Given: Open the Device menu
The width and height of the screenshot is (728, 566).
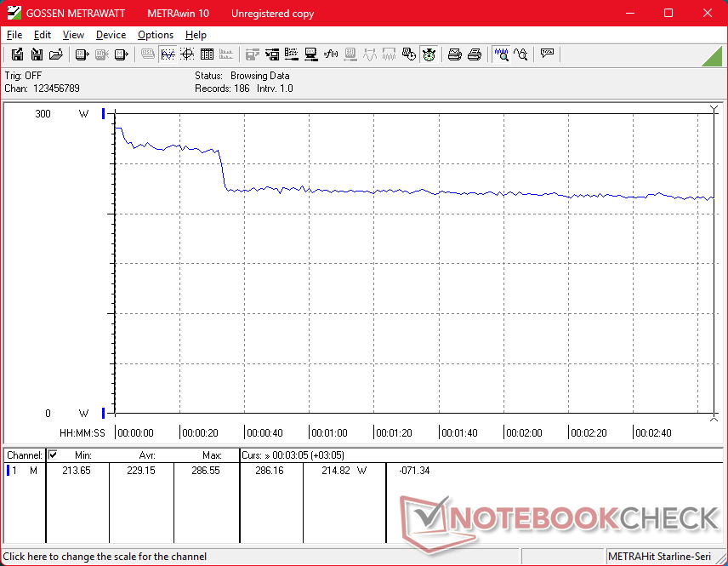Looking at the screenshot, I should [111, 35].
